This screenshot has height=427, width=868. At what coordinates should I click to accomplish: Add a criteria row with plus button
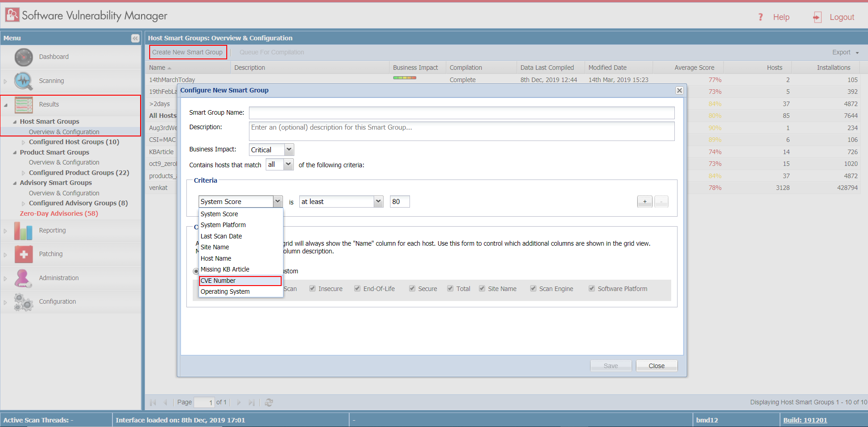[644, 202]
